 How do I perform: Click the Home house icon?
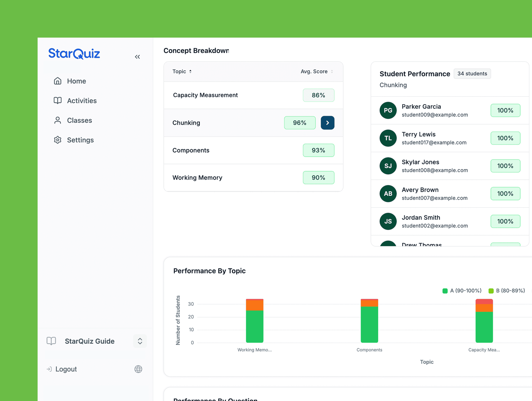tap(58, 81)
